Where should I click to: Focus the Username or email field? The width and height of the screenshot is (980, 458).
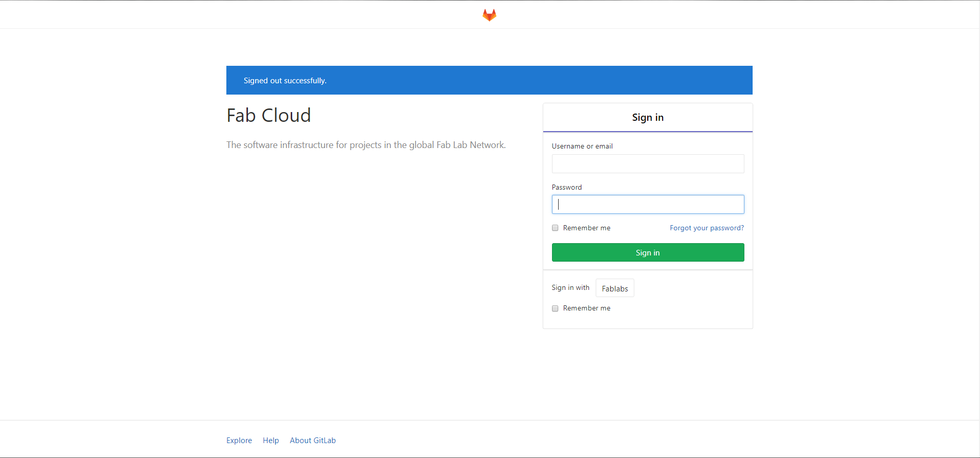tap(648, 163)
